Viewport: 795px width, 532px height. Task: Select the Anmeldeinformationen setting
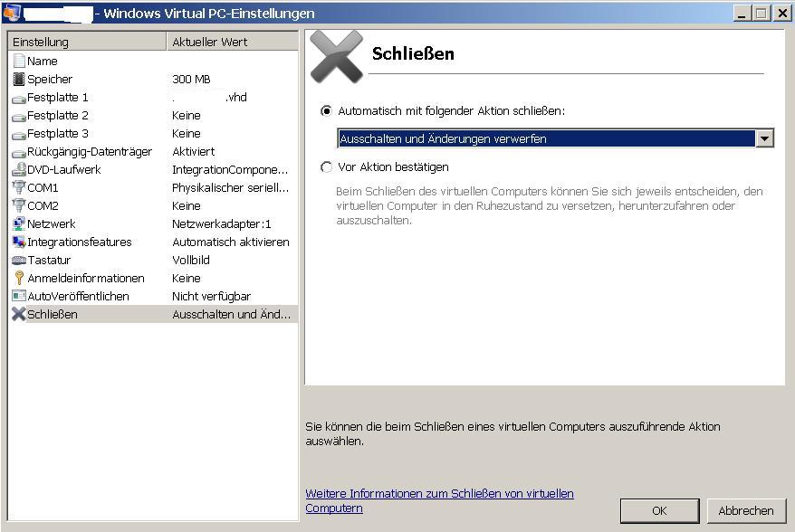point(86,278)
